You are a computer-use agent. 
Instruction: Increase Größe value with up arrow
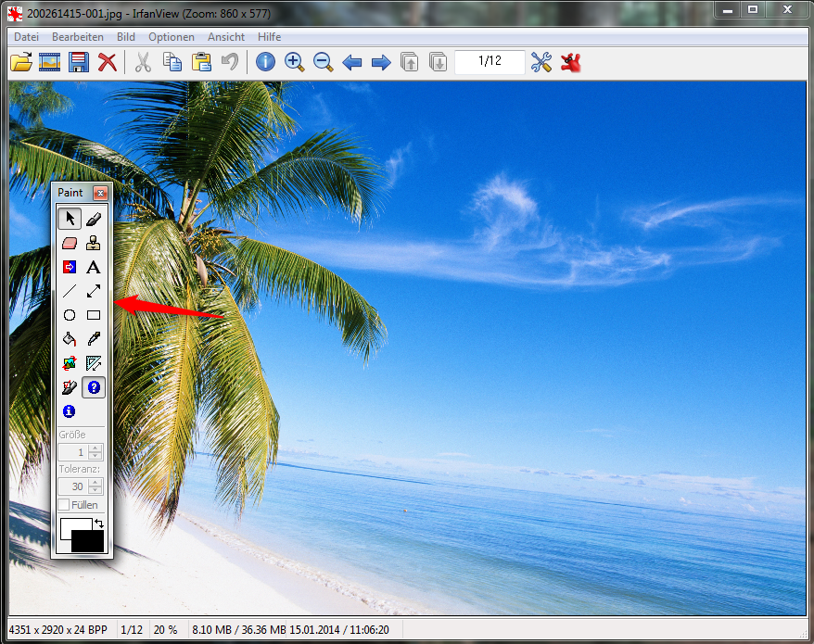95,448
